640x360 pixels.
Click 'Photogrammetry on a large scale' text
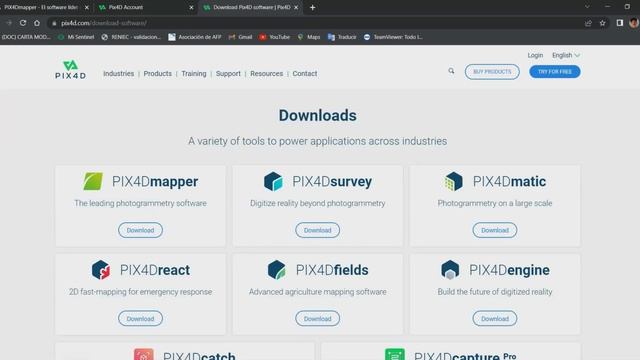pos(495,203)
